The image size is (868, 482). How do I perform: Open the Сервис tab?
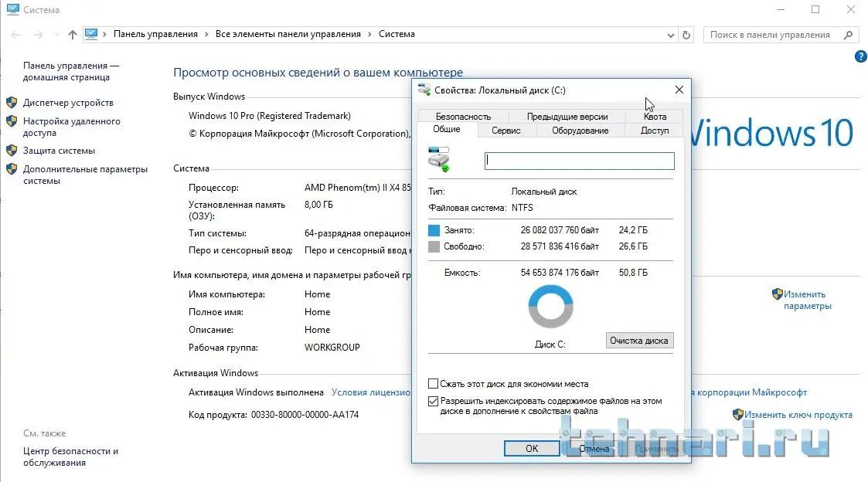(506, 131)
